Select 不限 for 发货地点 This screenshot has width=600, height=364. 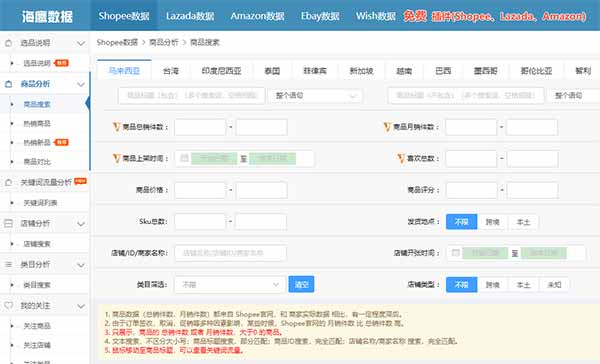pos(461,222)
